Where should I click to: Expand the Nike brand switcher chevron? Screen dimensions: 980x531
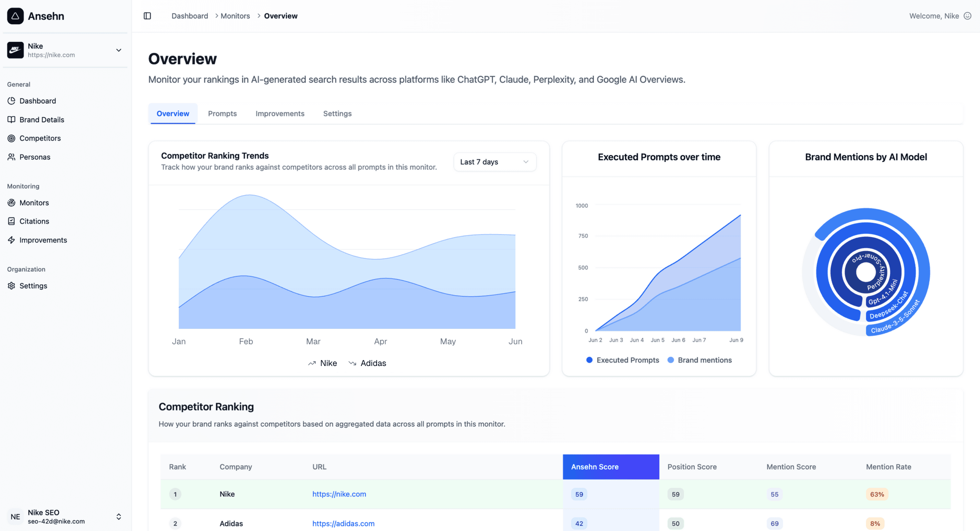119,50
